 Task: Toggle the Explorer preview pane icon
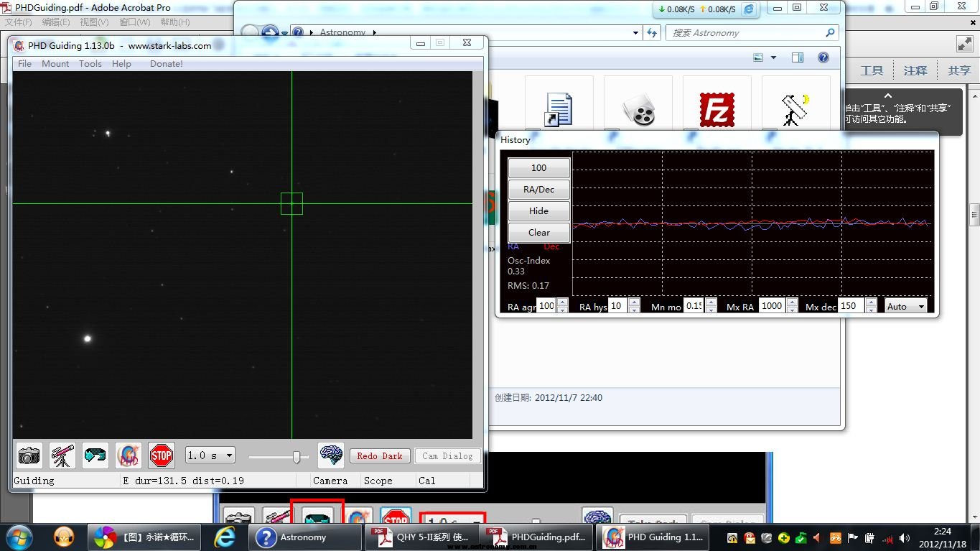[x=797, y=57]
